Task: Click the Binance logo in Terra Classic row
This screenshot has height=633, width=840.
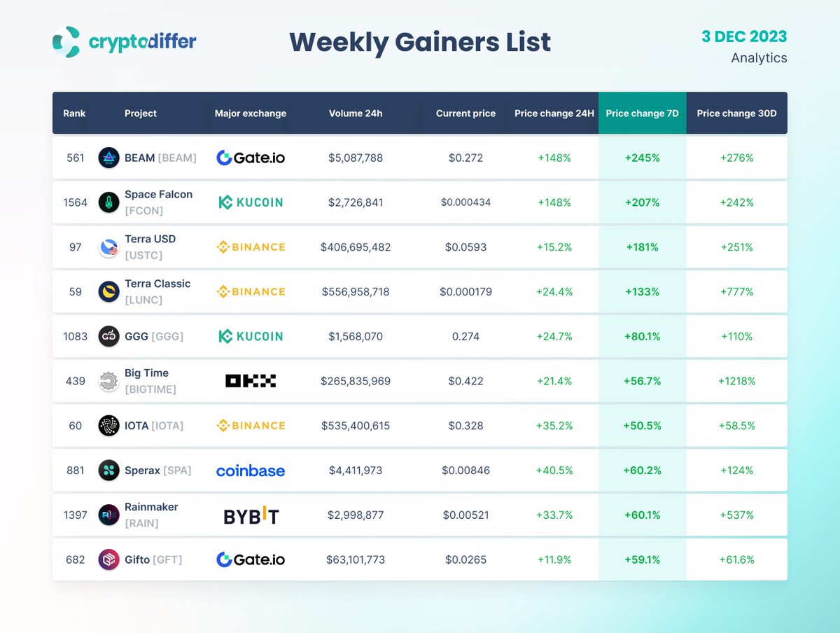Action: pos(251,291)
